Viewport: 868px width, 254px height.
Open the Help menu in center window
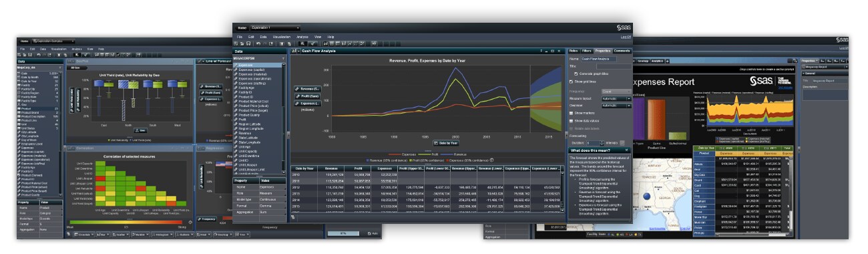pos(331,37)
